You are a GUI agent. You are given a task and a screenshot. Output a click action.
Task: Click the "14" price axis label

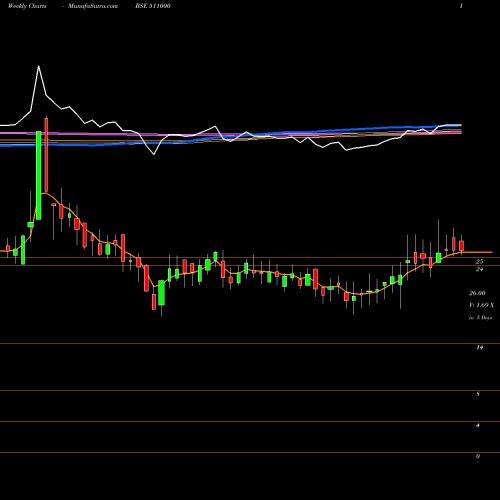(x=479, y=347)
